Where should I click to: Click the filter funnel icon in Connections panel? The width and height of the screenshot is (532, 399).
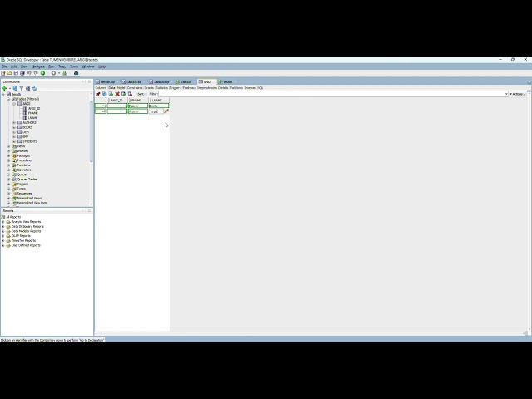pyautogui.click(x=22, y=88)
